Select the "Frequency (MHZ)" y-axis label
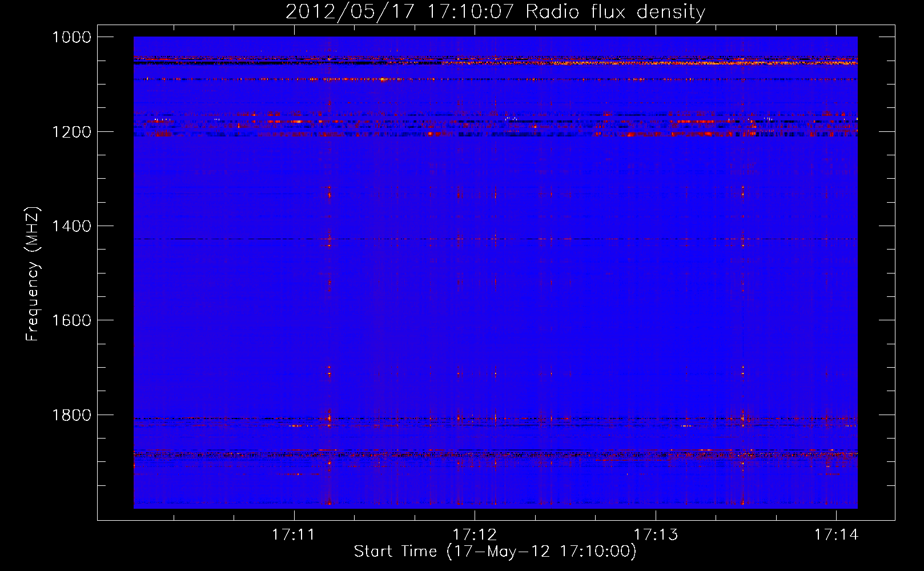The width and height of the screenshot is (924, 571). (x=33, y=274)
